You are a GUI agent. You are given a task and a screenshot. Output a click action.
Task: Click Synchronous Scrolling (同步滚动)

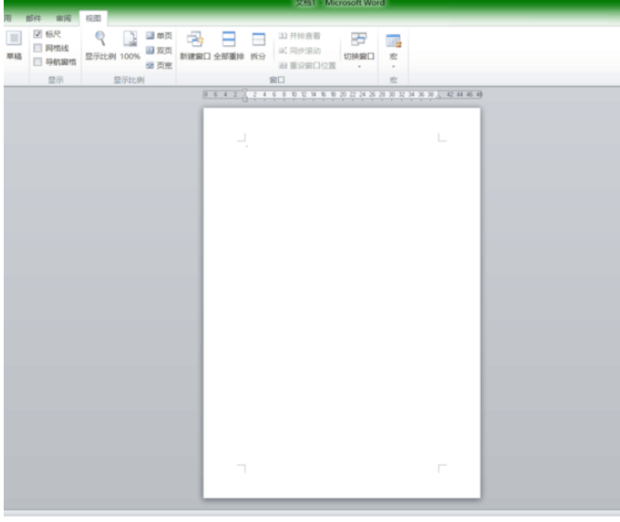[299, 51]
